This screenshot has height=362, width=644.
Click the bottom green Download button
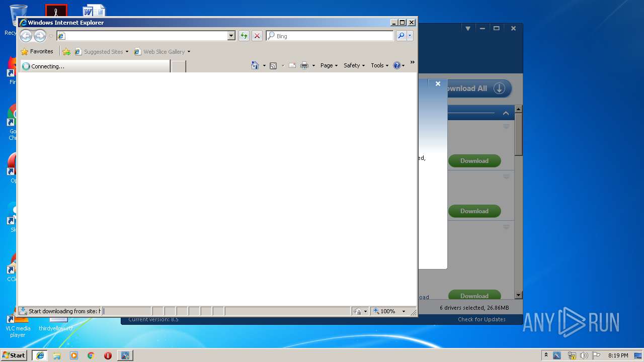474,296
